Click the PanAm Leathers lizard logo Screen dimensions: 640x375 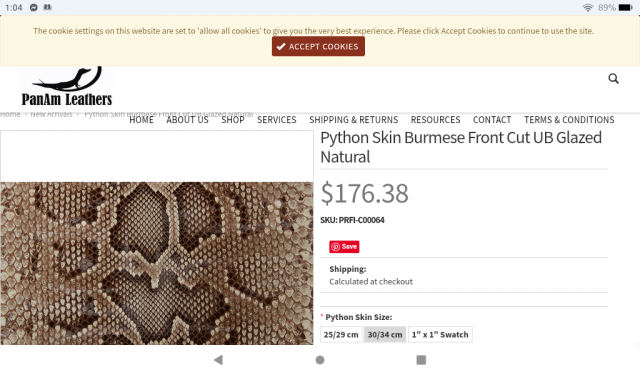67,86
